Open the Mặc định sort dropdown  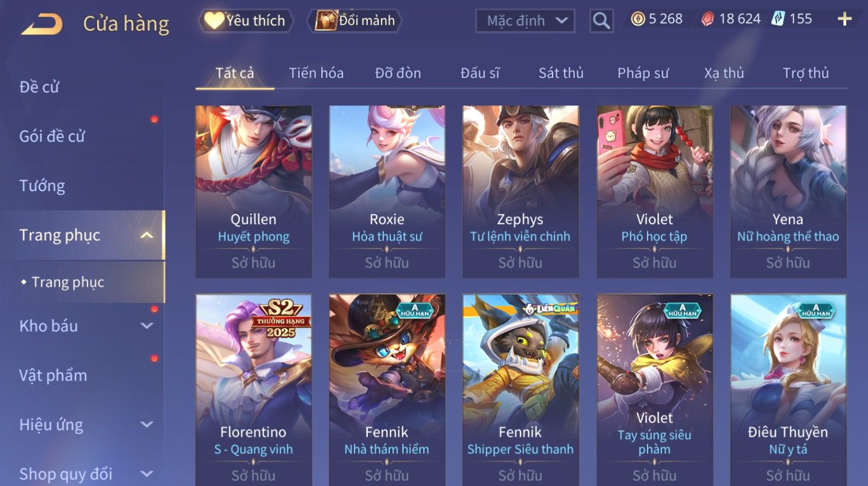point(526,21)
